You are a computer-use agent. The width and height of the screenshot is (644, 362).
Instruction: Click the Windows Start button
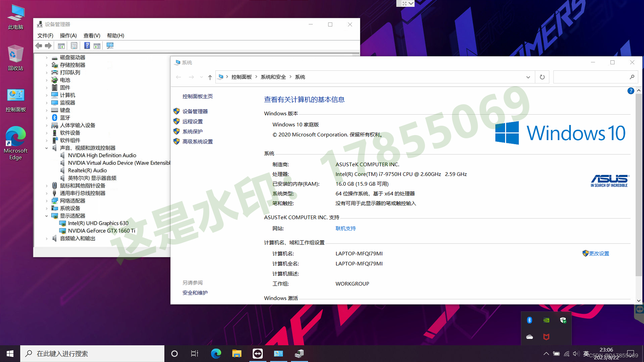coord(10,354)
